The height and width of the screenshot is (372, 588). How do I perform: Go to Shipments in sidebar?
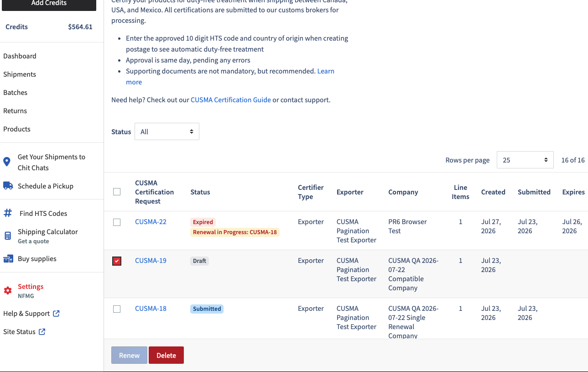pos(20,74)
